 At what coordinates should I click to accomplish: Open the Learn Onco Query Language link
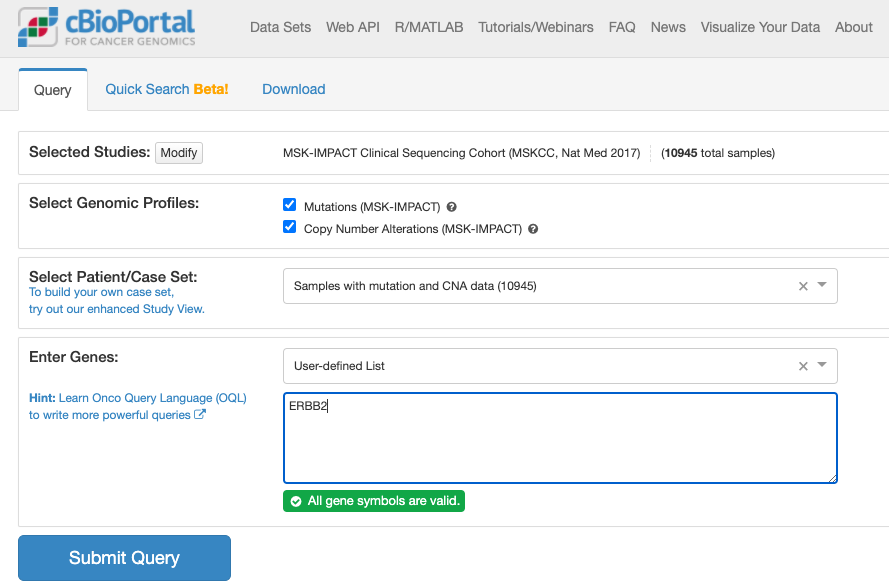[152, 398]
